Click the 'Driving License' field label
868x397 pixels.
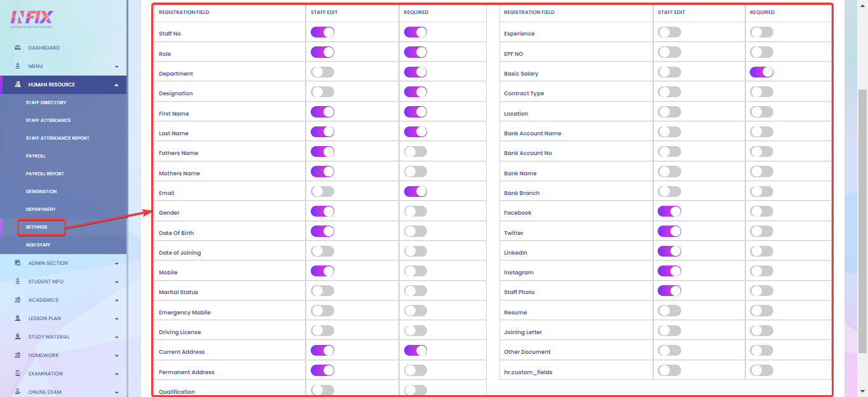pos(180,332)
